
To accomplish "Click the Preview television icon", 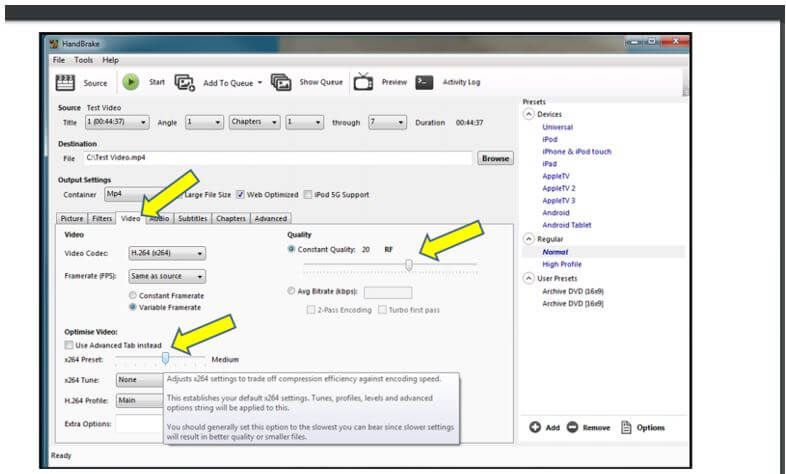I will (x=363, y=82).
